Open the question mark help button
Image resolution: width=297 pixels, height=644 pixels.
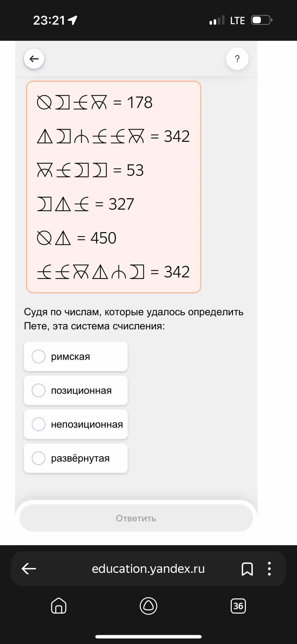click(237, 59)
